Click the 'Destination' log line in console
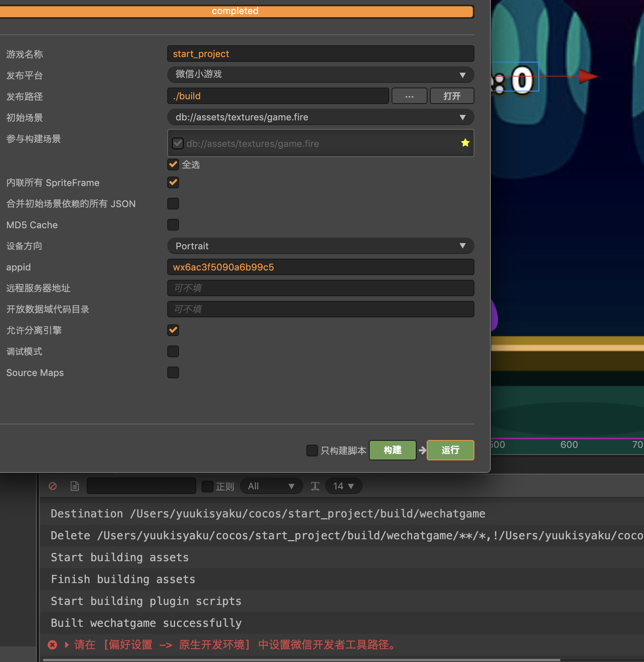 pyautogui.click(x=342, y=513)
